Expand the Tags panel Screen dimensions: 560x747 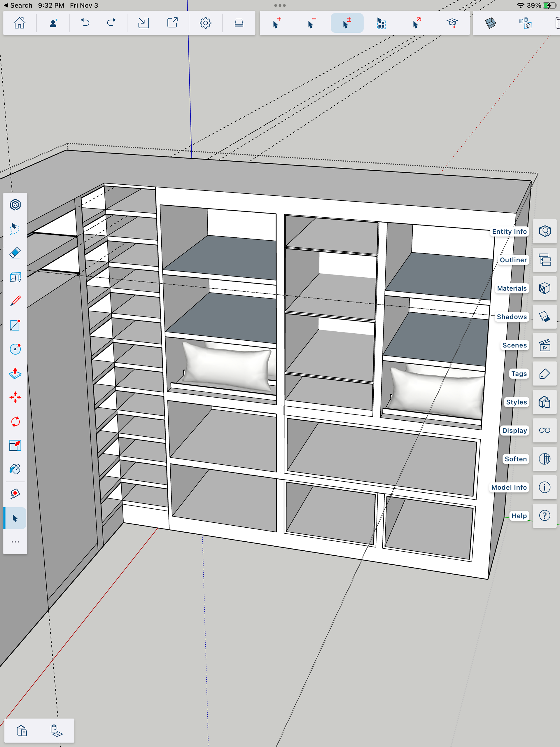pos(545,373)
